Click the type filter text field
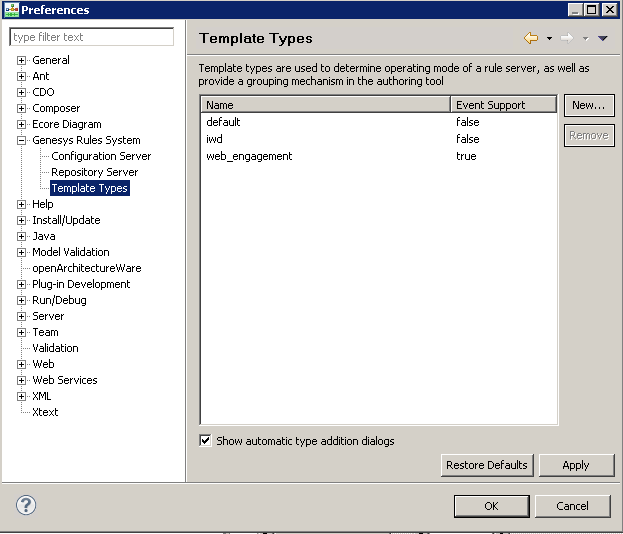The image size is (623, 534). (91, 37)
